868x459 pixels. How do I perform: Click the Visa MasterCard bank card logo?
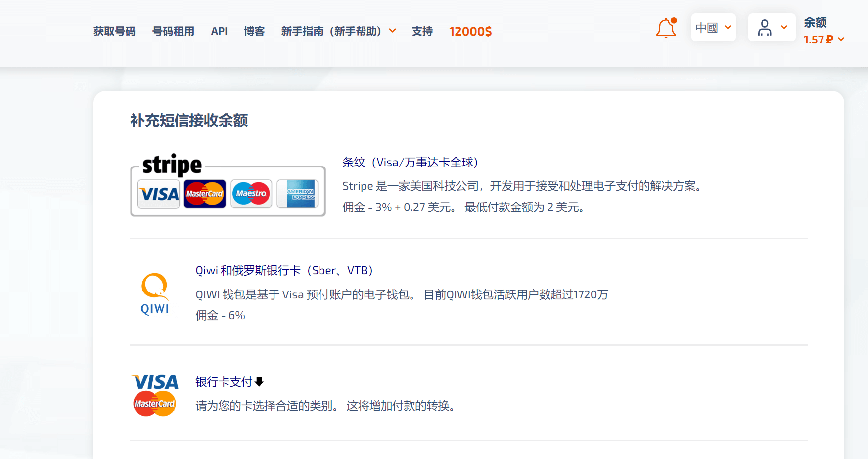[155, 395]
